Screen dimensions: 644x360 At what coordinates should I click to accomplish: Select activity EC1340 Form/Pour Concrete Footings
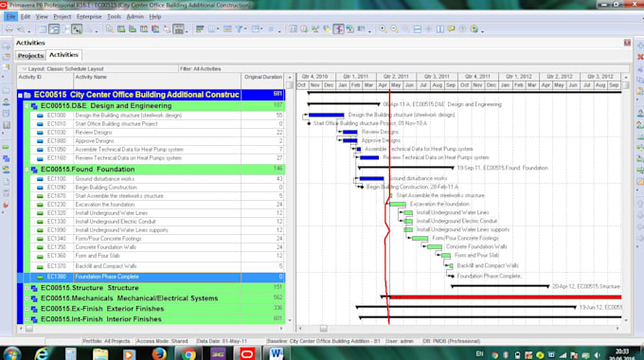pos(158,239)
